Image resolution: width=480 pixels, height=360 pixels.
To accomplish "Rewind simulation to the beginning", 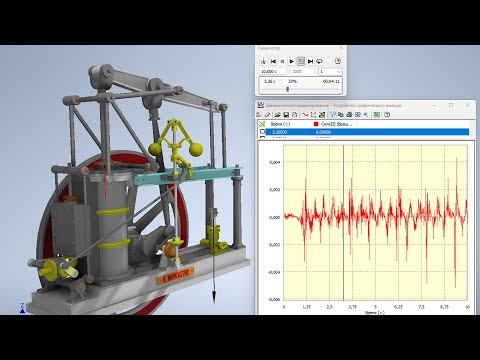I will pyautogui.click(x=273, y=61).
